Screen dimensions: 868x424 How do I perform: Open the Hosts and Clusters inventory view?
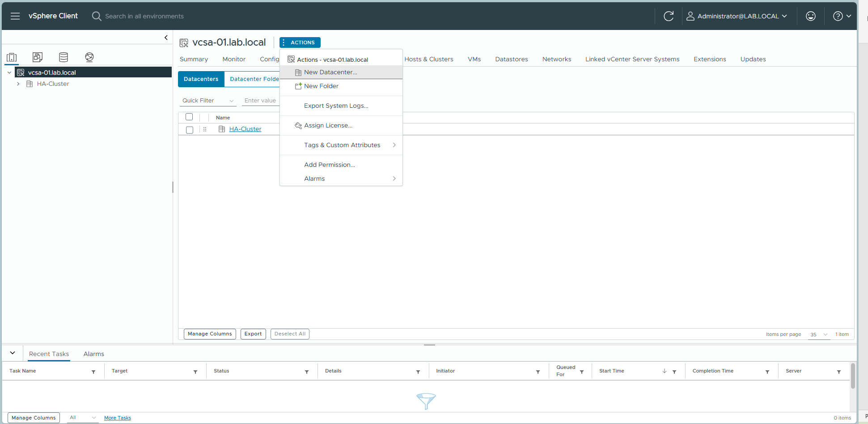pos(12,57)
